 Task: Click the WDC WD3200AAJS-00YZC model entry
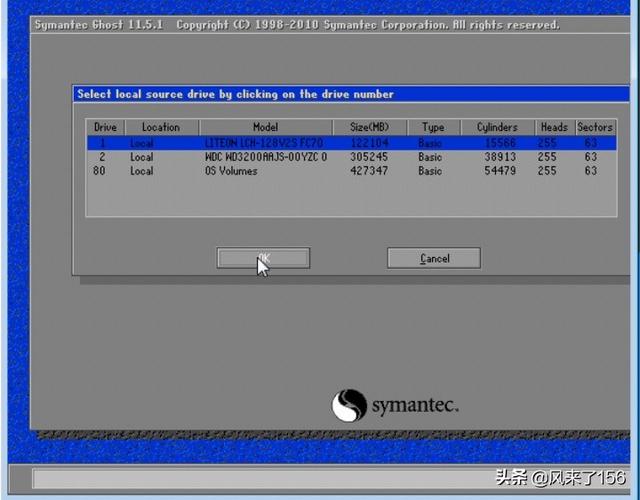tap(266, 157)
